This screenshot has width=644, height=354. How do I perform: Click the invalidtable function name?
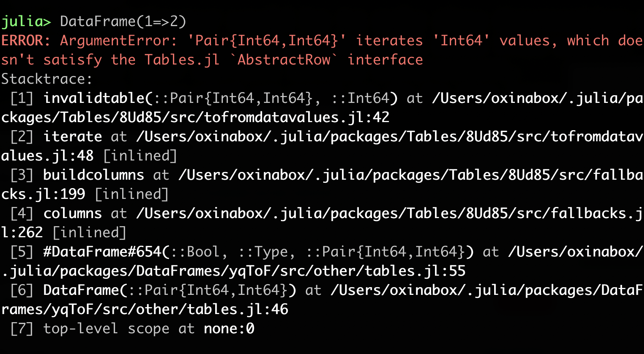[x=94, y=98]
